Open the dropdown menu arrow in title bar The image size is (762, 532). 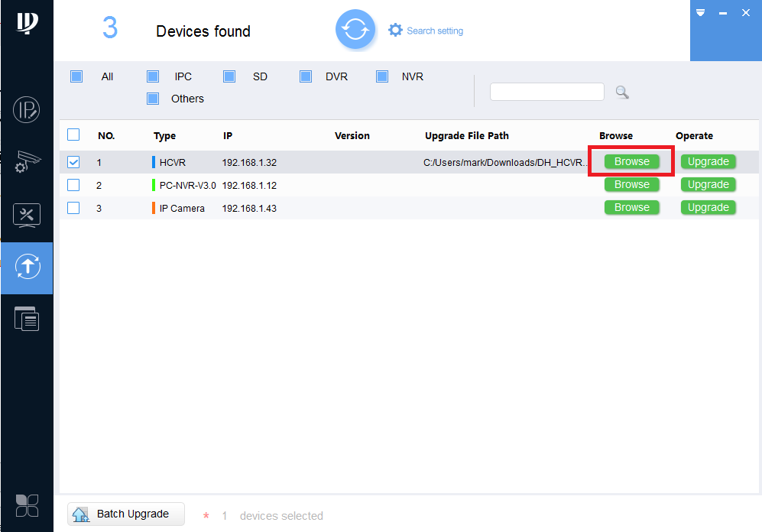(x=700, y=13)
